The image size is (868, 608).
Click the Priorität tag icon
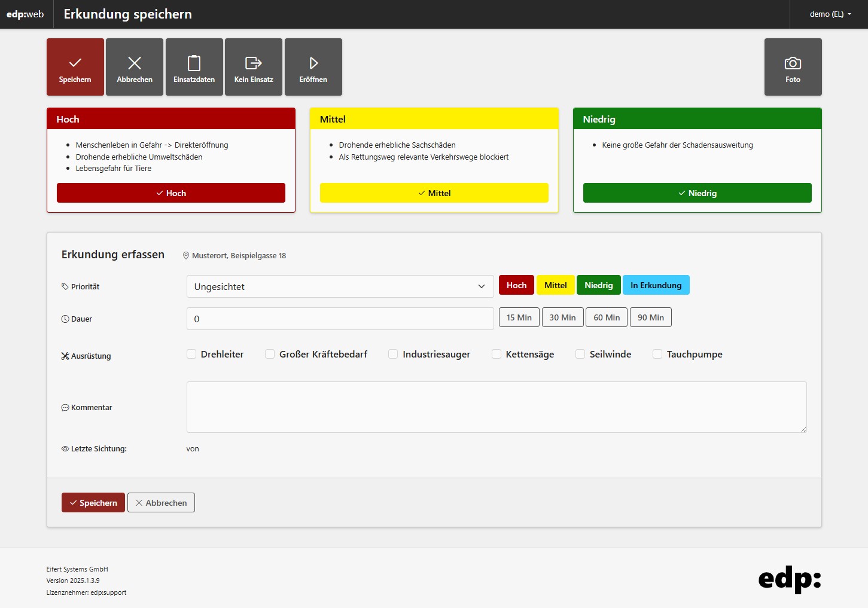click(65, 286)
